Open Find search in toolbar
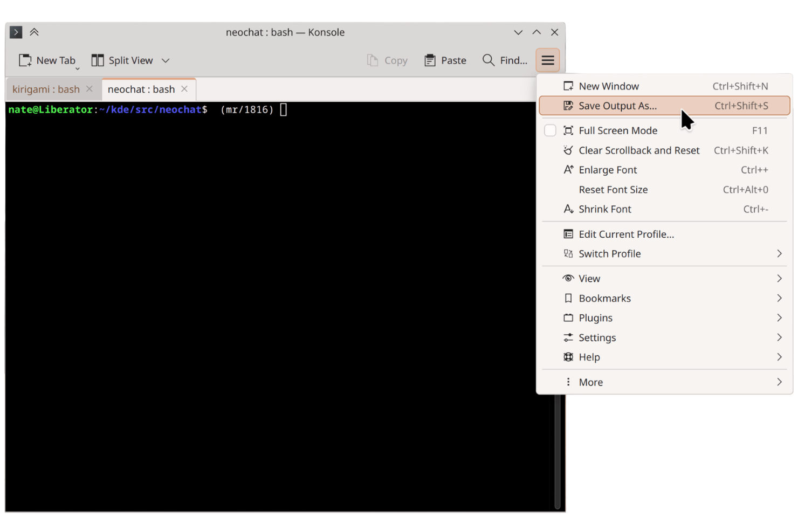 (x=505, y=60)
